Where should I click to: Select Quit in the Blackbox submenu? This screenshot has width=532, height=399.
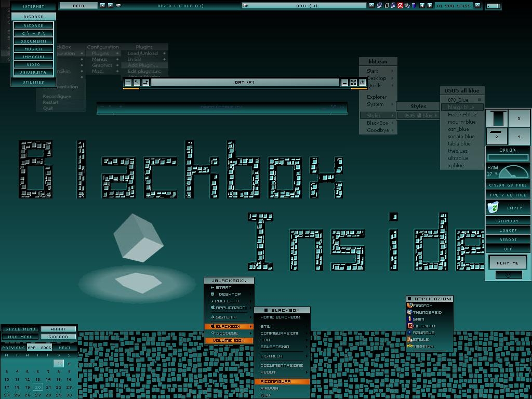(282, 395)
